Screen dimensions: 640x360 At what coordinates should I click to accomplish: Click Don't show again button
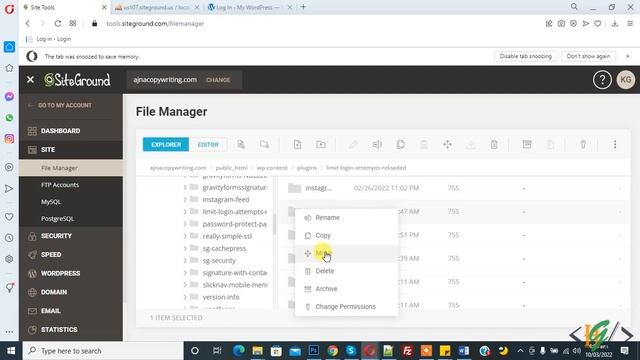[x=588, y=56]
